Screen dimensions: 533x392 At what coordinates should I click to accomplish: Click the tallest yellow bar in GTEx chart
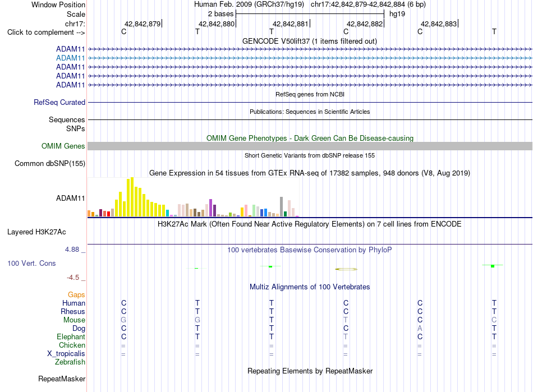pos(132,197)
